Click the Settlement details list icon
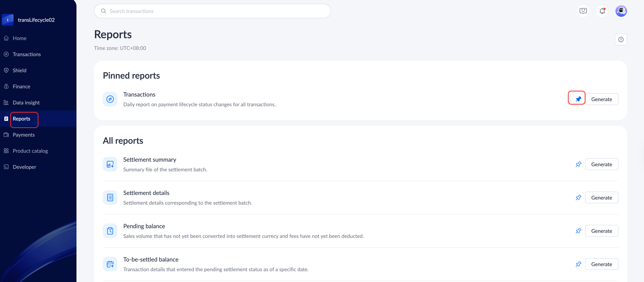Image resolution: width=644 pixels, height=282 pixels. [110, 198]
